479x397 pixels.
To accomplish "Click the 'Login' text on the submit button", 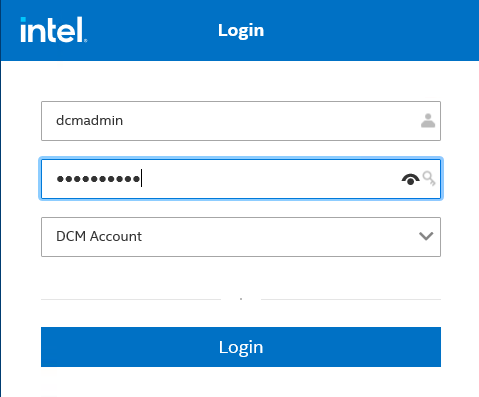I will point(241,348).
